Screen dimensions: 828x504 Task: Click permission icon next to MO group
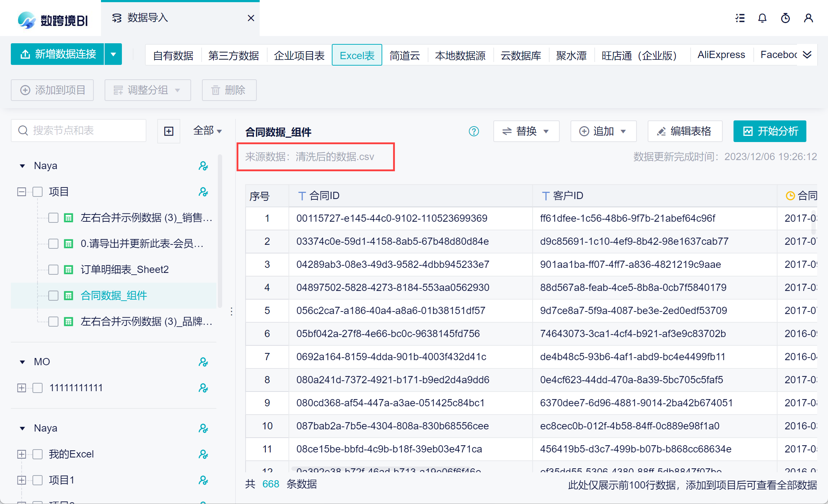tap(203, 362)
